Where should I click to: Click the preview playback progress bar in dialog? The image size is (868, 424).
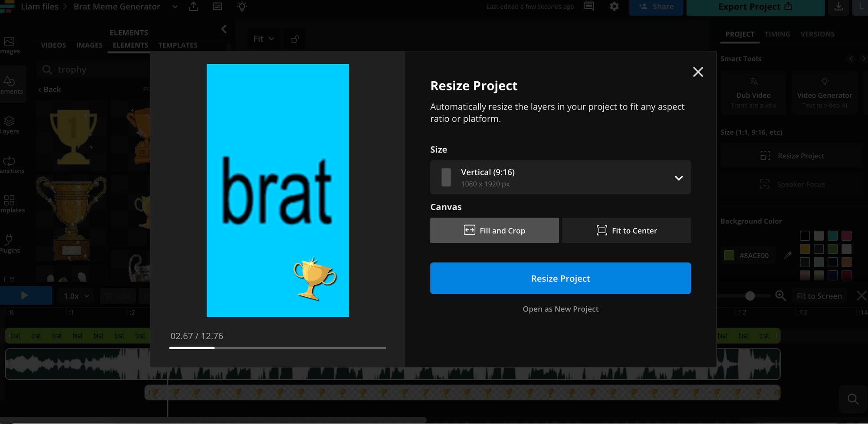277,348
